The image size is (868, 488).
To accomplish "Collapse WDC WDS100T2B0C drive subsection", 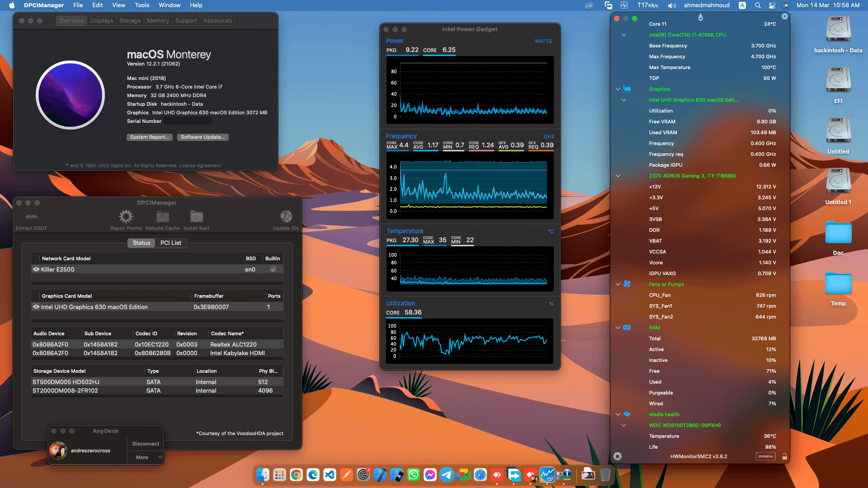I will (x=624, y=425).
